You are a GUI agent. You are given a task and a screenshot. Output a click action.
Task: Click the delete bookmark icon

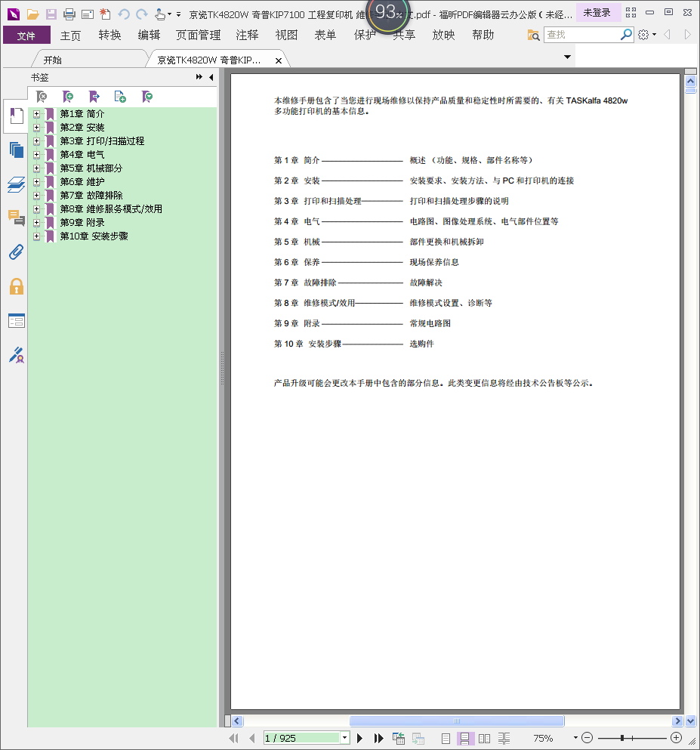point(42,97)
